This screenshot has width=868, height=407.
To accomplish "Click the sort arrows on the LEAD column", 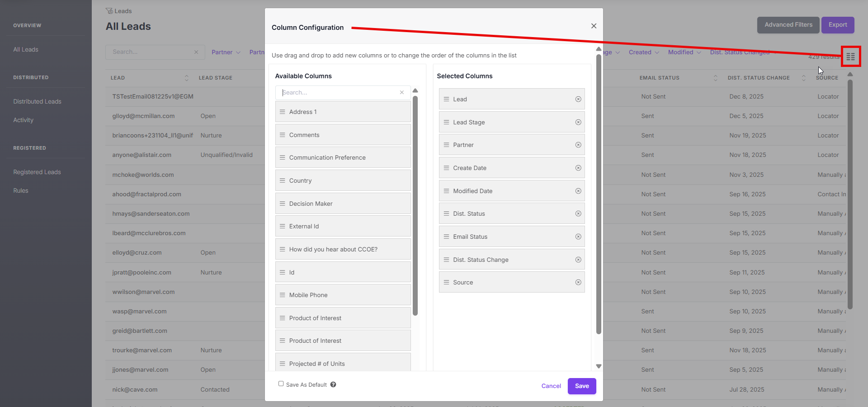I will click(186, 78).
